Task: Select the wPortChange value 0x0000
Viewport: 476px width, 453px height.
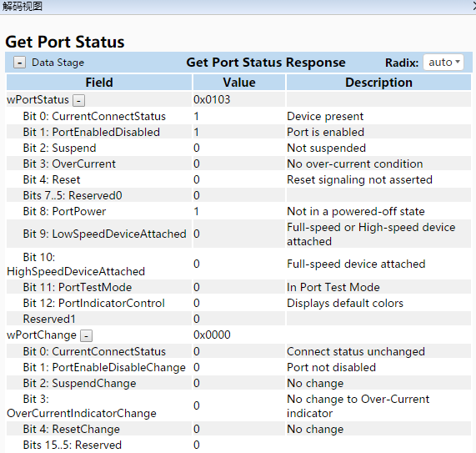Action: (212, 335)
